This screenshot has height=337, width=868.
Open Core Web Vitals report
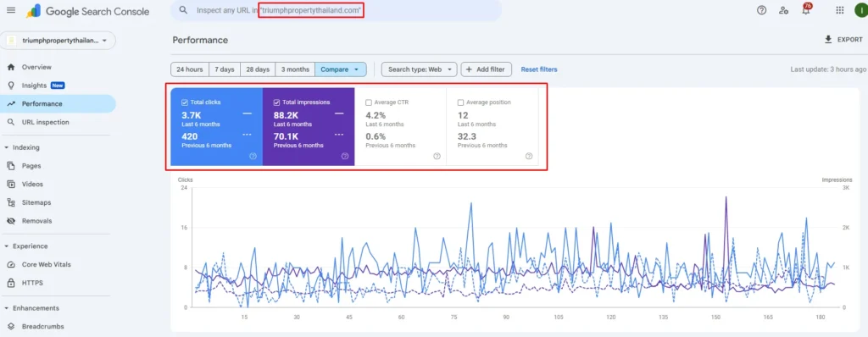coord(58,264)
